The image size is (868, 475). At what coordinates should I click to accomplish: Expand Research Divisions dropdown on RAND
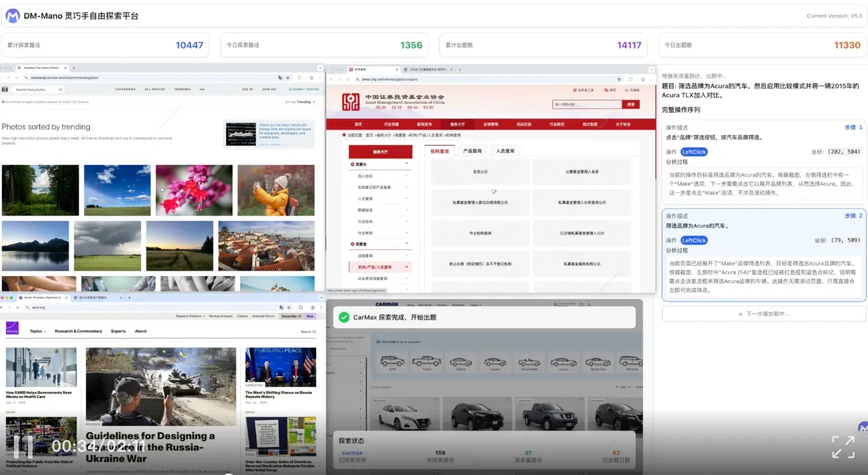(190, 316)
